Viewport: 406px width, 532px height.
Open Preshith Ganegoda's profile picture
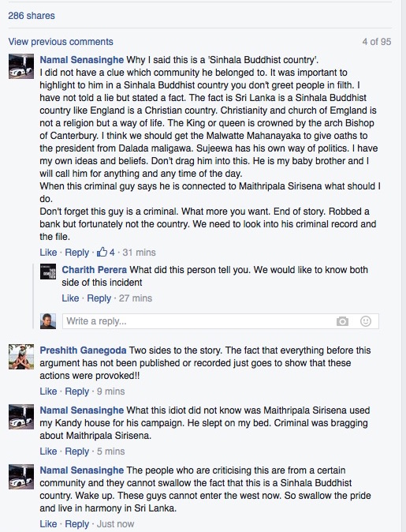pos(21,357)
